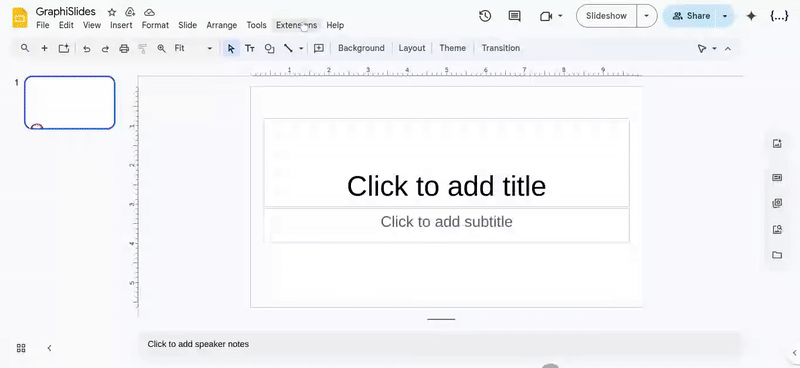Viewport: 800px width, 368px height.
Task: Add a new slide with plus icon
Action: 44,48
